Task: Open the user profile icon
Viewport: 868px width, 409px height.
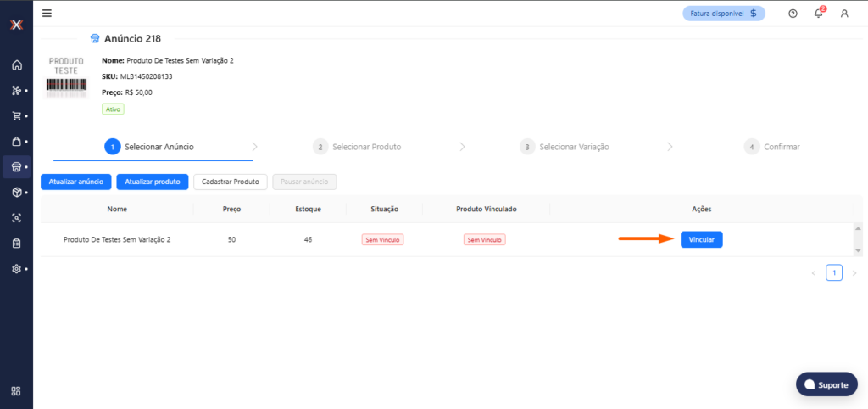Action: 844,14
